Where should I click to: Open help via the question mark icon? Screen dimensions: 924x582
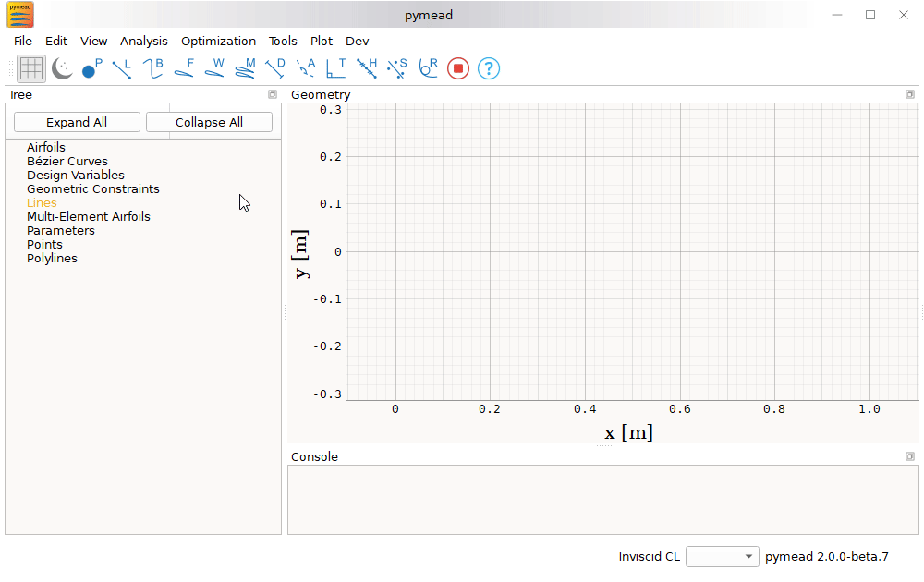point(489,68)
